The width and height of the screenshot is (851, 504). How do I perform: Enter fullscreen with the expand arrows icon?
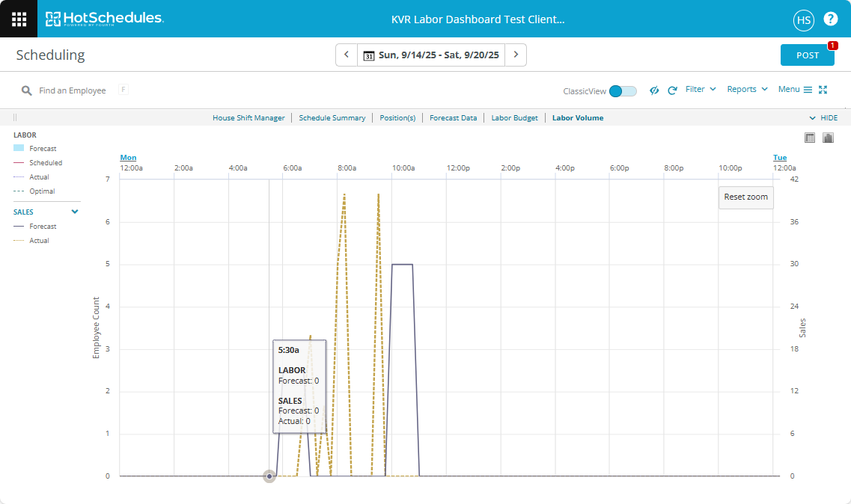(x=823, y=89)
